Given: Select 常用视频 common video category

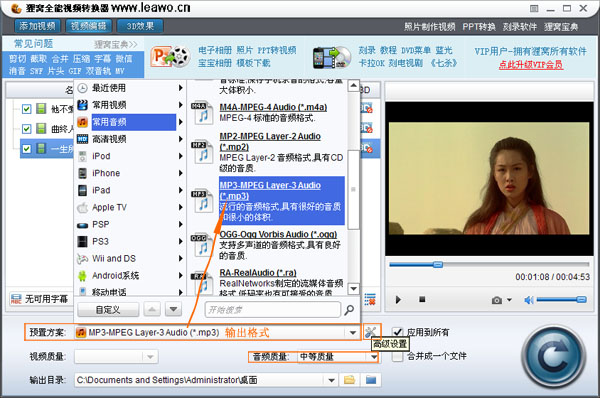Looking at the screenshot, I should pos(130,105).
